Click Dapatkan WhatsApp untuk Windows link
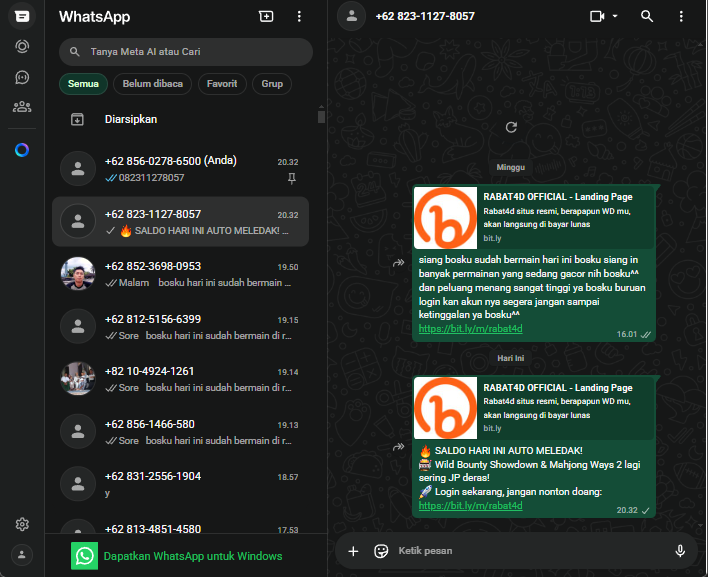708x577 pixels. tap(193, 556)
